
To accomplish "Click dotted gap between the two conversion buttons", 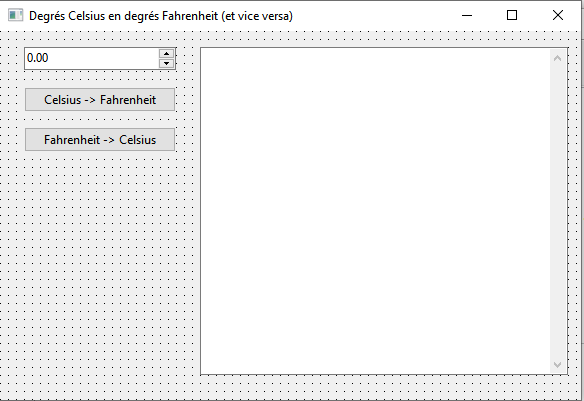I will click(x=100, y=120).
